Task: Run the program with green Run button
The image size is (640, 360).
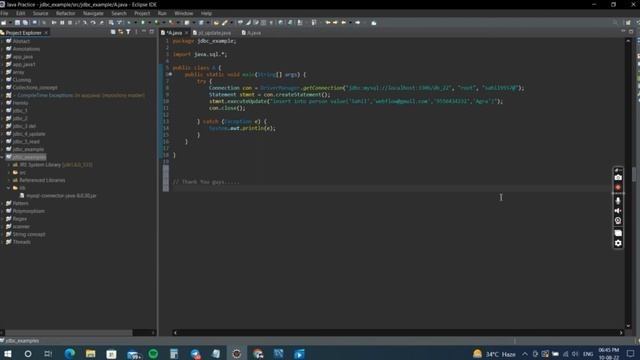Action: [142, 22]
